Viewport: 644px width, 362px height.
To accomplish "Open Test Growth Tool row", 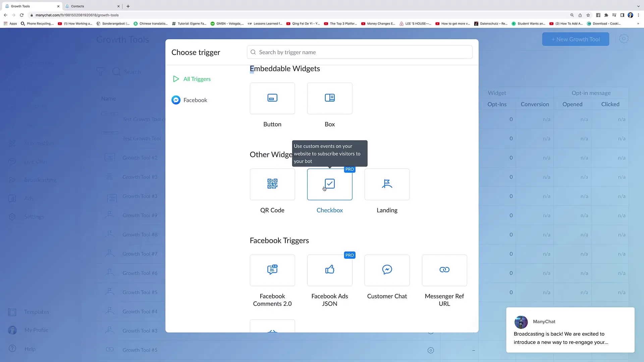I will (x=142, y=139).
